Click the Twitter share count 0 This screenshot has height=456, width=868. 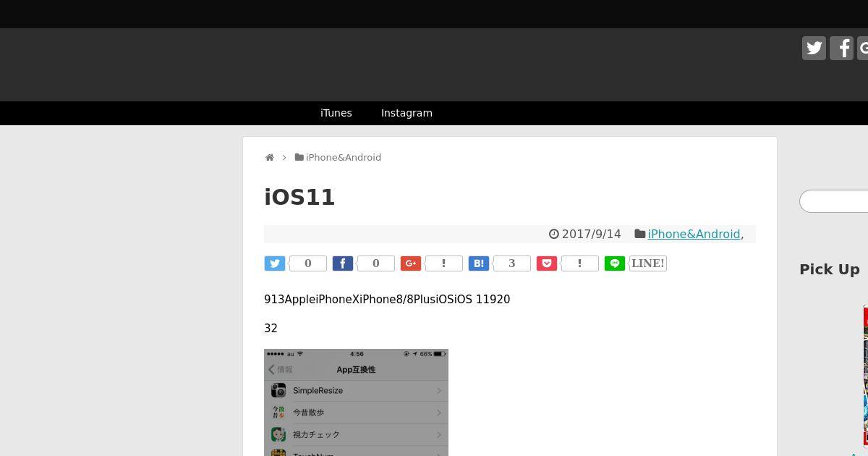coord(308,263)
